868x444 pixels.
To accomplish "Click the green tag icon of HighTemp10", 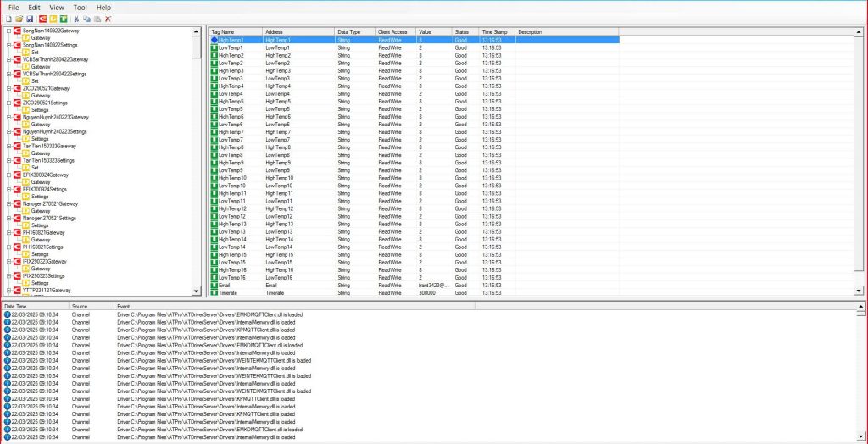I will coord(214,178).
